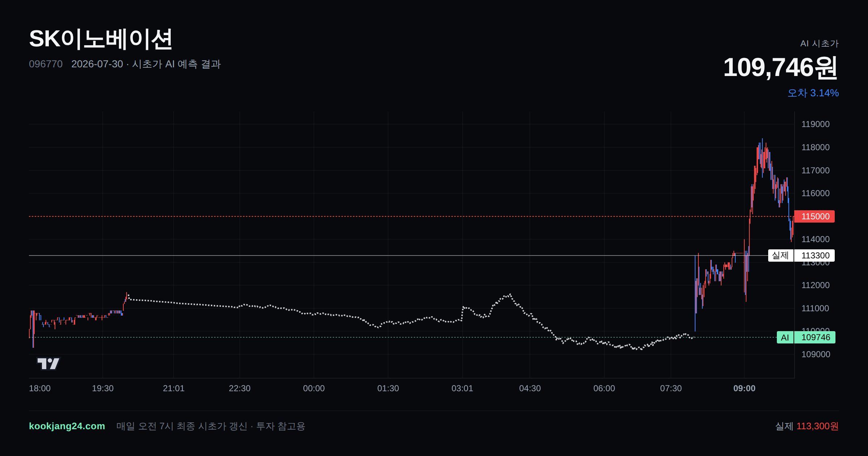Click the 오차 3.14% error label

click(813, 93)
